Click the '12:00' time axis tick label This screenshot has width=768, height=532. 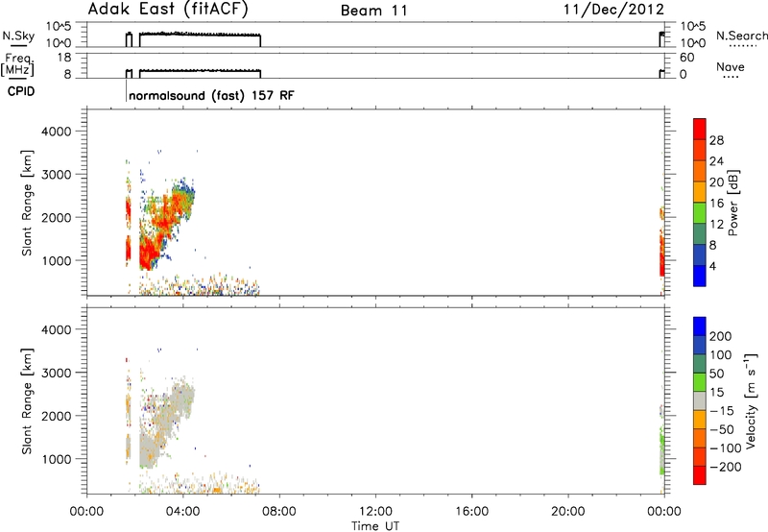click(x=375, y=512)
